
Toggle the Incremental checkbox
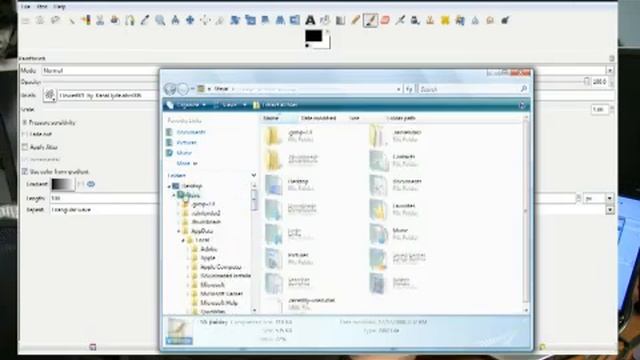[24, 159]
